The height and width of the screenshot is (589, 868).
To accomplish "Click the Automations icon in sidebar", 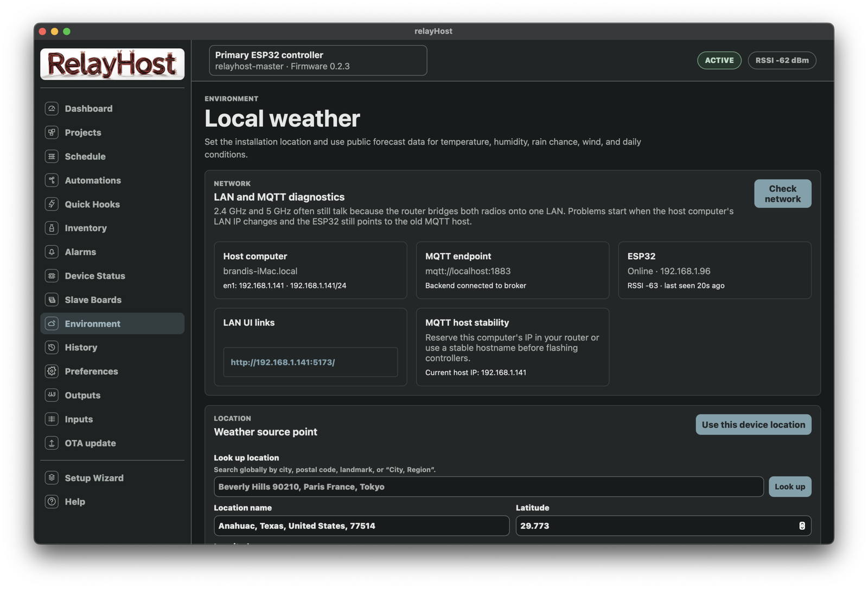I will click(52, 180).
